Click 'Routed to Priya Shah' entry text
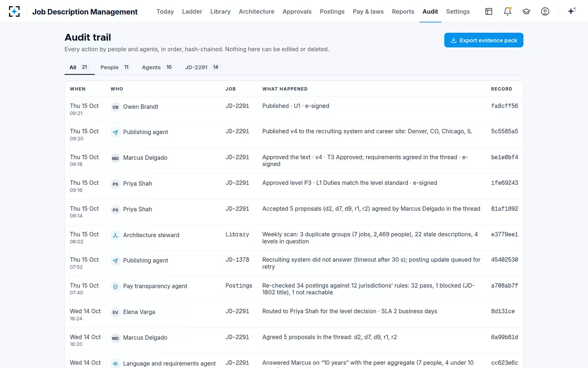Screen dimensions: 588x368 [350, 311]
